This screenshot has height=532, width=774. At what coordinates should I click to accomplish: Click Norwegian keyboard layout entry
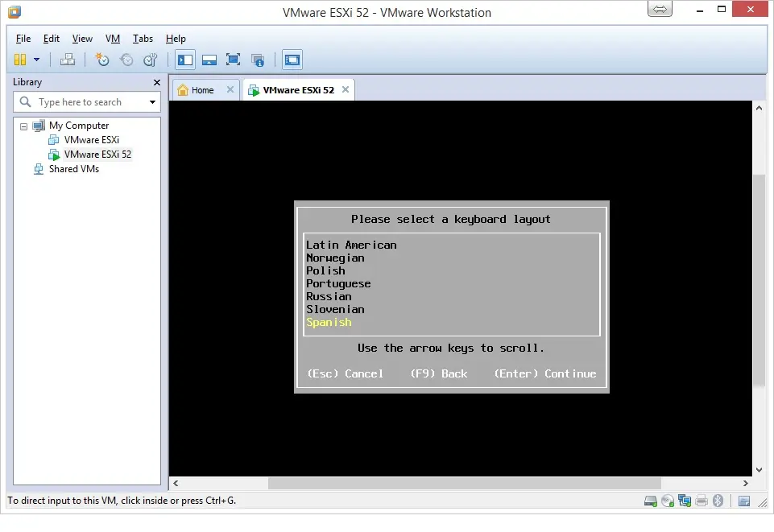tap(335, 258)
